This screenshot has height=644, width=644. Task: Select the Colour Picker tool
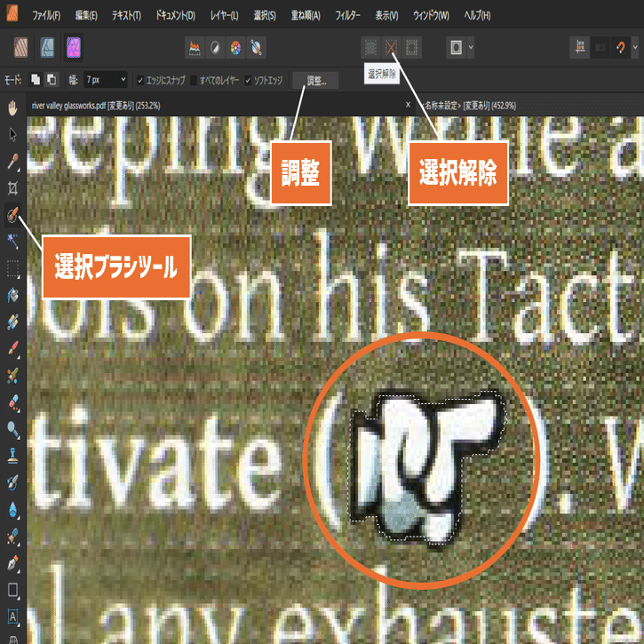pos(12,162)
